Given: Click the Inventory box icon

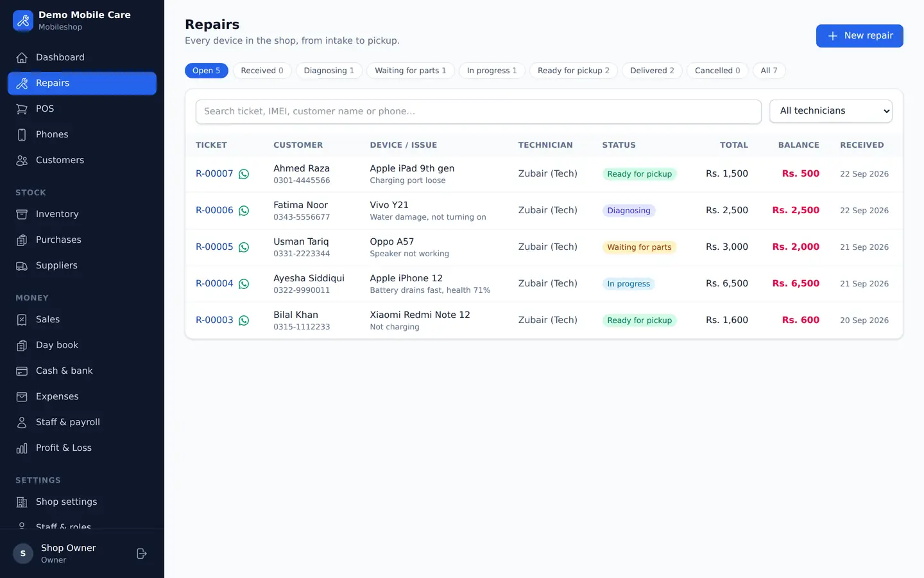Looking at the screenshot, I should coord(22,214).
